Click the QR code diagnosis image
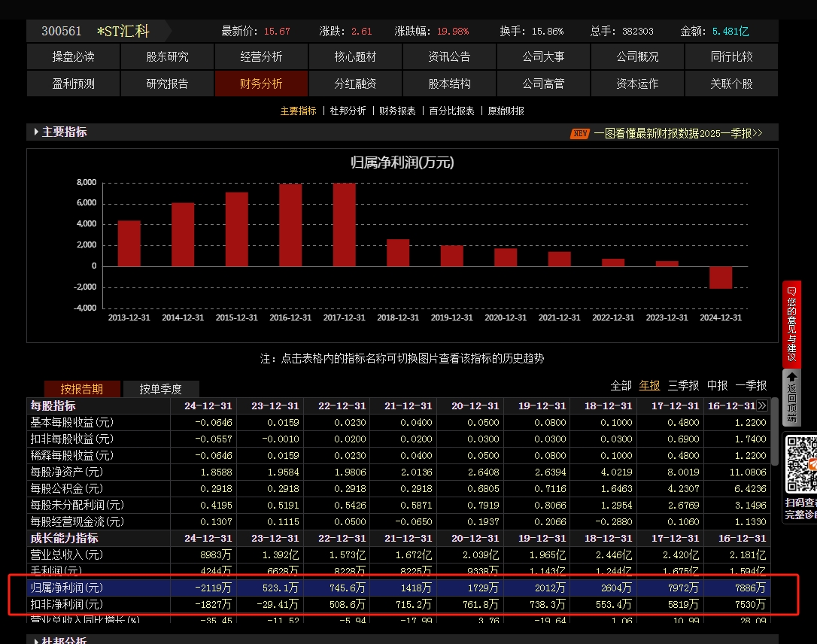 click(801, 465)
